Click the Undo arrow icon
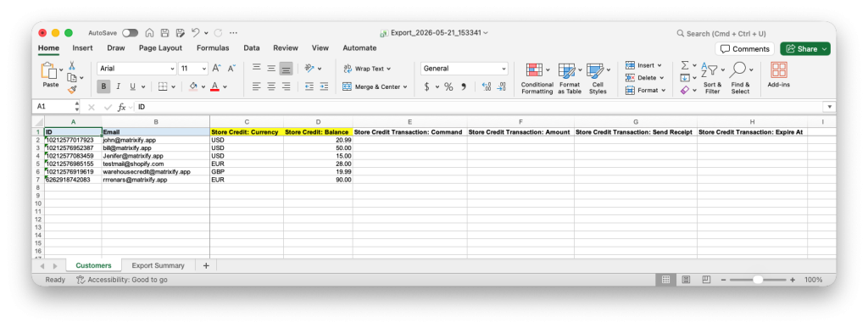The height and width of the screenshot is (328, 868). (x=196, y=33)
